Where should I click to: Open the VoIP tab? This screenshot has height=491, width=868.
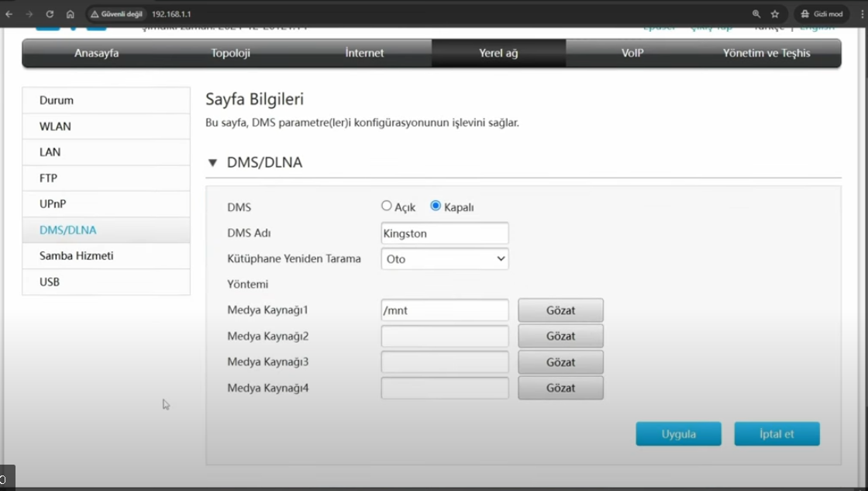632,53
